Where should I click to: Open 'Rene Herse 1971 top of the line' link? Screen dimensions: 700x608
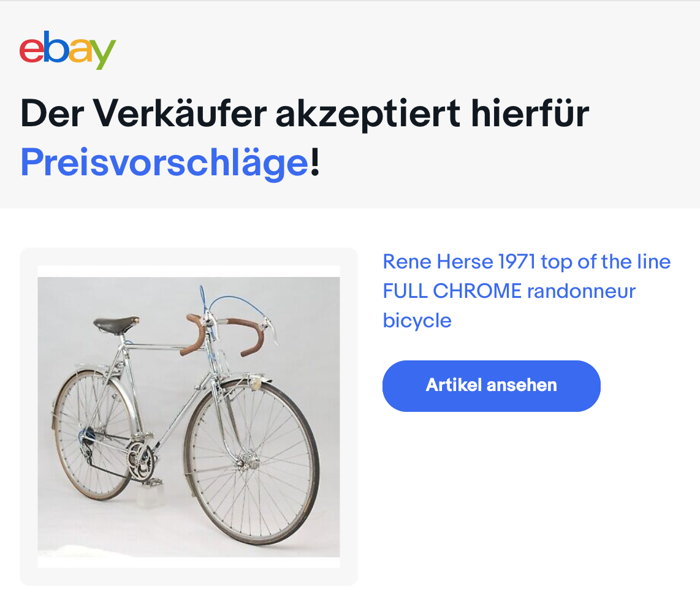click(527, 262)
